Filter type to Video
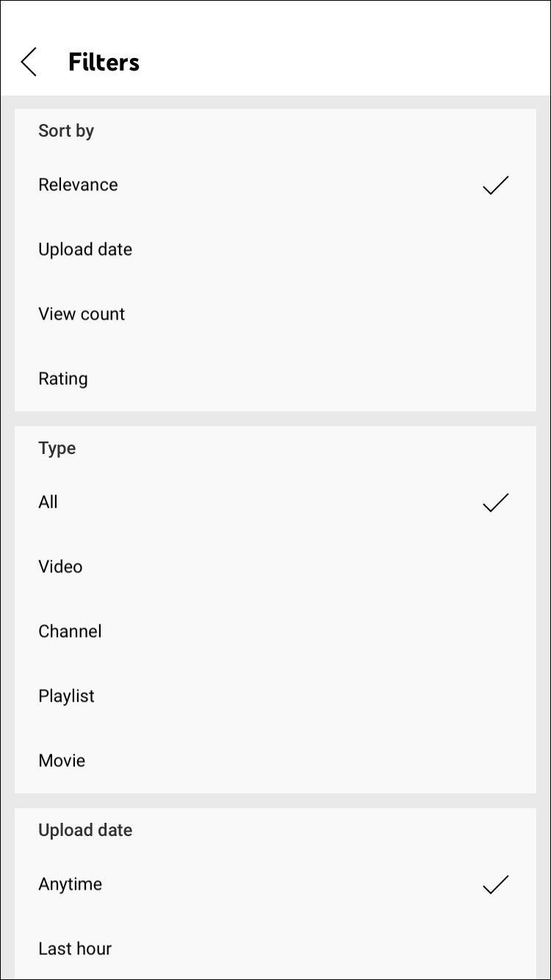 (60, 567)
